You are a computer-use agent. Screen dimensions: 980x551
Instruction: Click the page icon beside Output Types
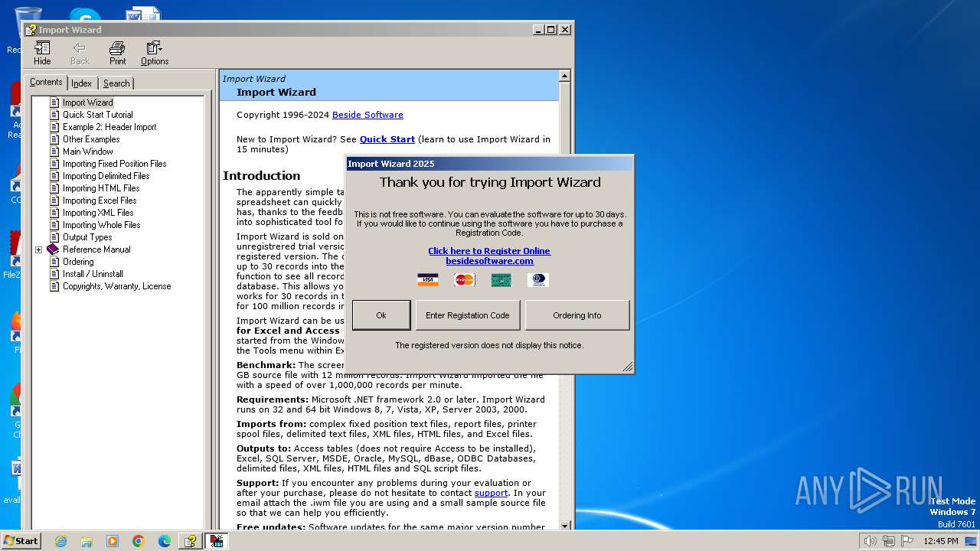[x=54, y=237]
